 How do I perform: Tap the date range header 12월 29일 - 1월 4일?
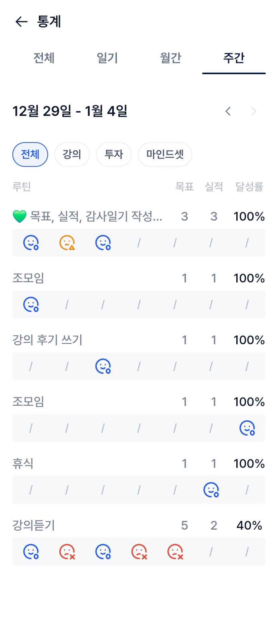[x=70, y=111]
